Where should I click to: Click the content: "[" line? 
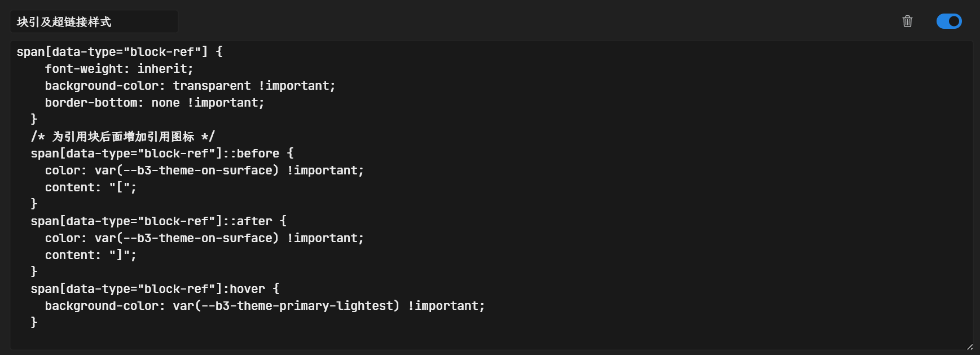(x=90, y=187)
